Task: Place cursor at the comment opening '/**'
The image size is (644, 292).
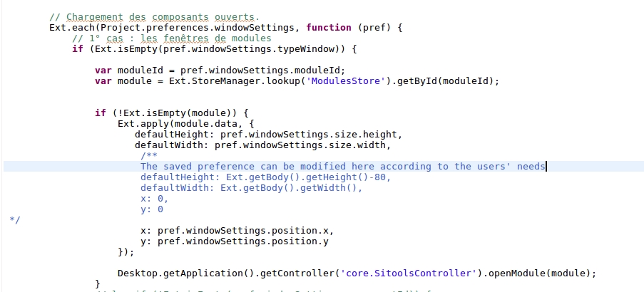Action: click(149, 156)
